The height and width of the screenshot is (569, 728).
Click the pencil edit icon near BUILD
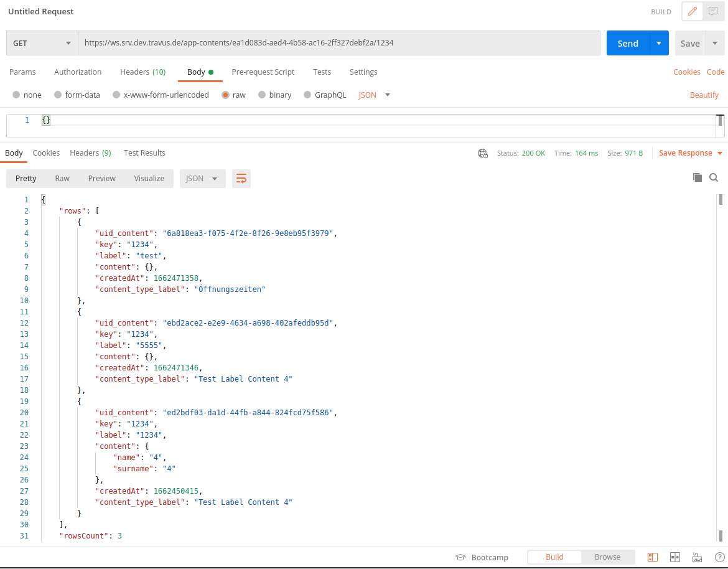(x=692, y=11)
